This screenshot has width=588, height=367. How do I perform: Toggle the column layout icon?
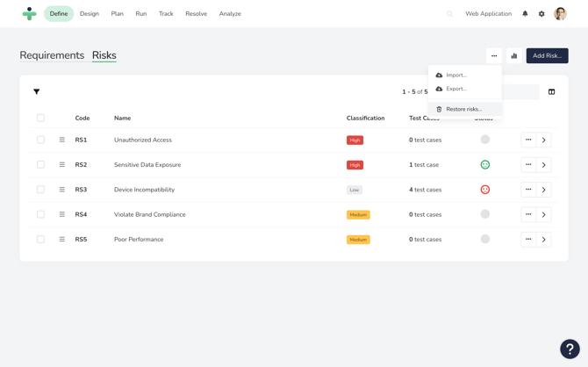(551, 91)
